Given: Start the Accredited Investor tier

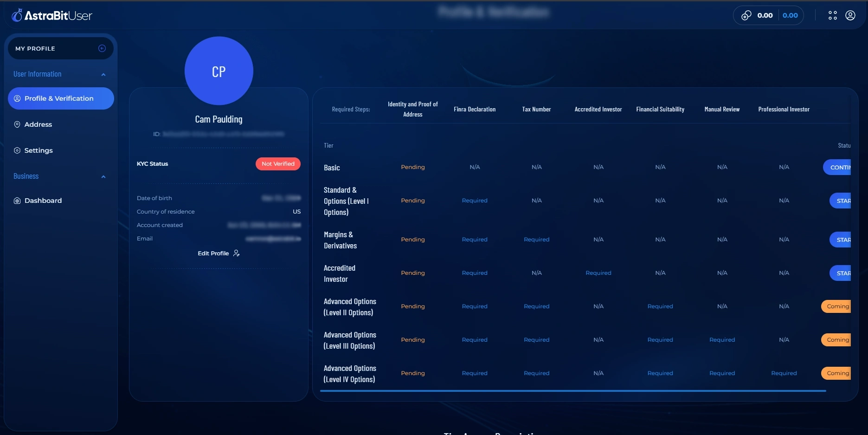Looking at the screenshot, I should (840, 273).
